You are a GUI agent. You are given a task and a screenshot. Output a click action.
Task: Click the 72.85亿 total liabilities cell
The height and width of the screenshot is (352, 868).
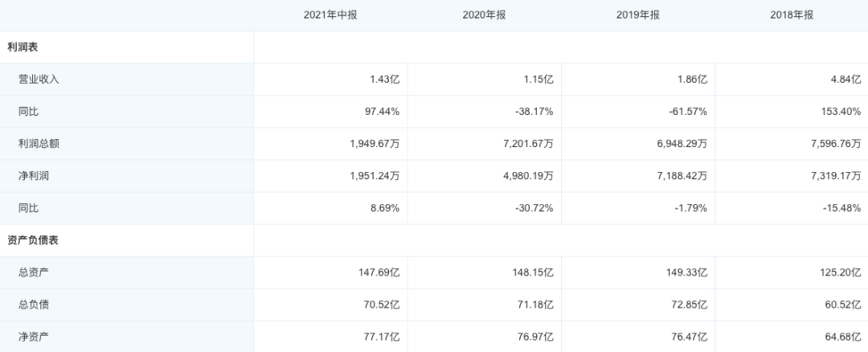point(686,305)
